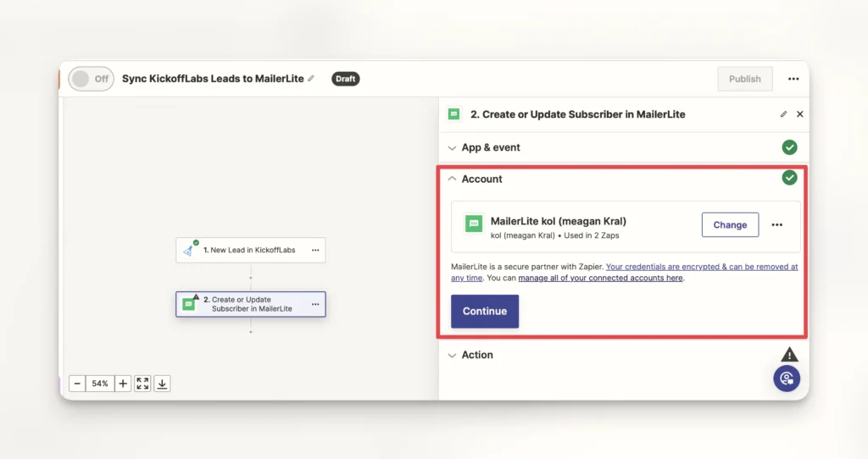
Task: Click the Draft status badge
Action: tap(346, 79)
